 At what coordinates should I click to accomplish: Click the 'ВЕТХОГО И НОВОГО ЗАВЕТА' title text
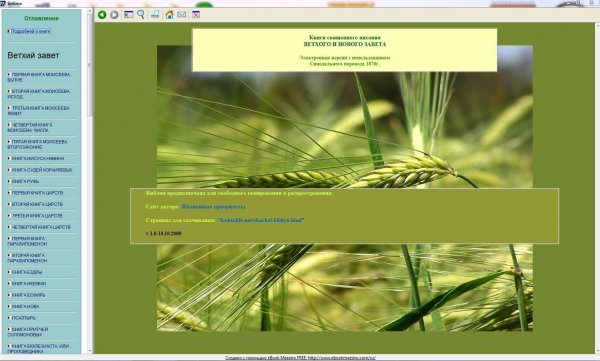[x=345, y=44]
